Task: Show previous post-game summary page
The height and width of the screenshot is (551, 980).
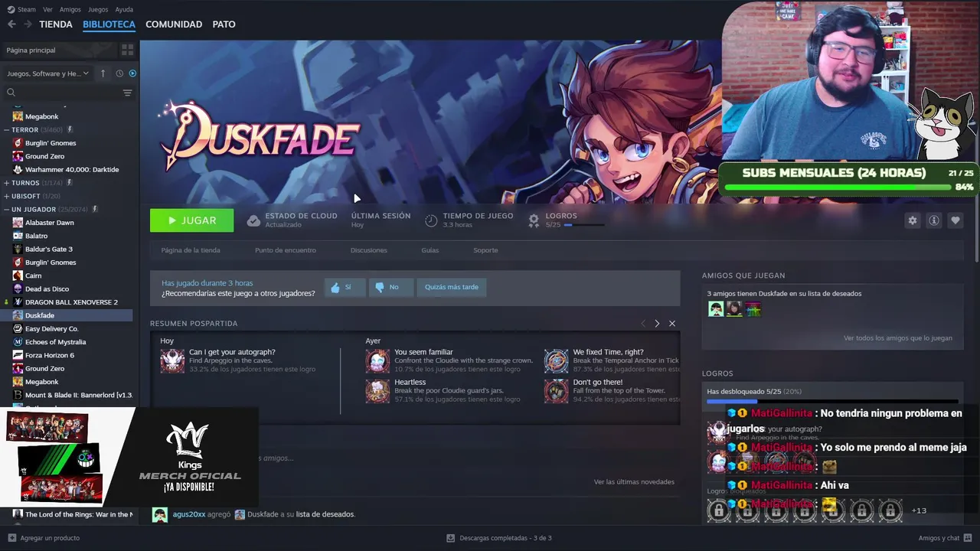Action: tap(643, 324)
